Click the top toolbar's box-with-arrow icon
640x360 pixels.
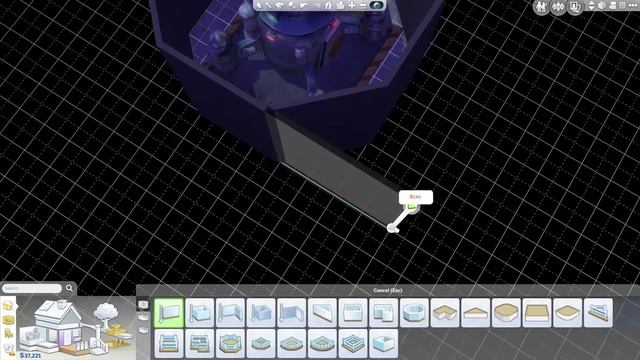point(340,5)
